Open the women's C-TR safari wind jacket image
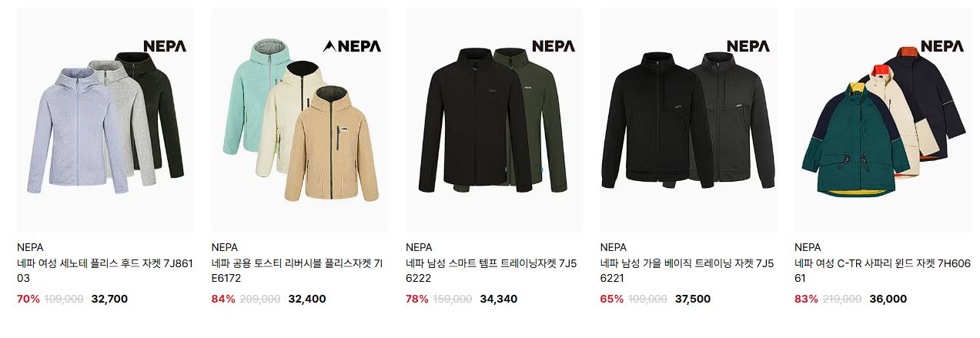 click(x=883, y=120)
